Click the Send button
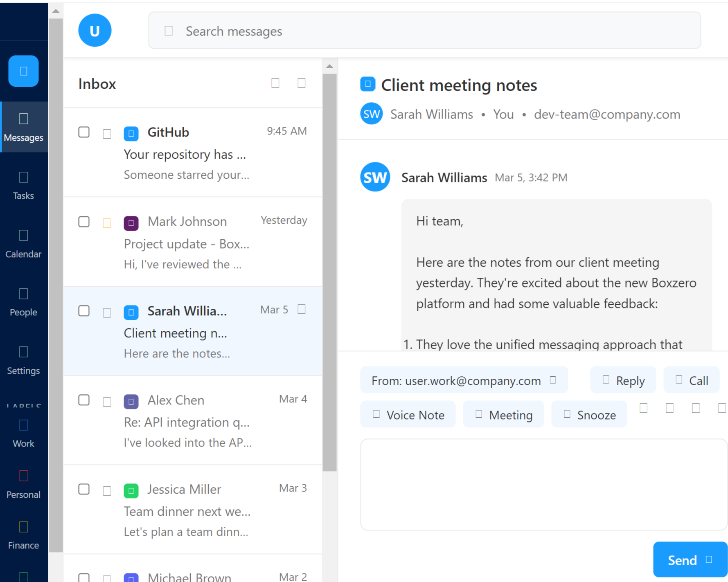The image size is (728, 582). coord(690,560)
